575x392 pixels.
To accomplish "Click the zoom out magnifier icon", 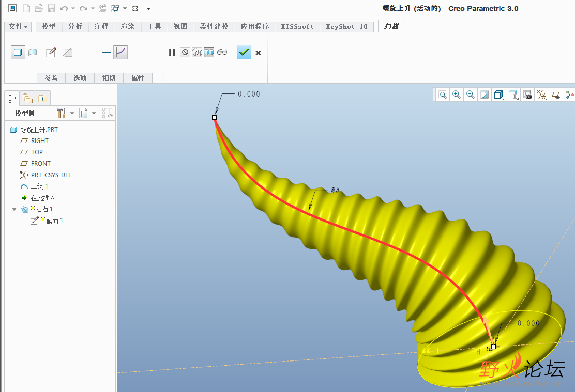I will 471,95.
